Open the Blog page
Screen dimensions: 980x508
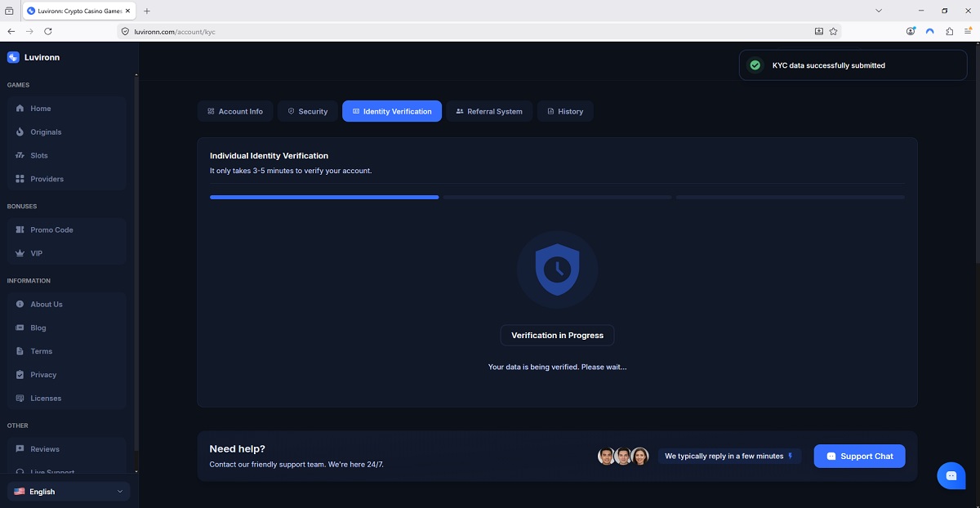[x=66, y=328]
